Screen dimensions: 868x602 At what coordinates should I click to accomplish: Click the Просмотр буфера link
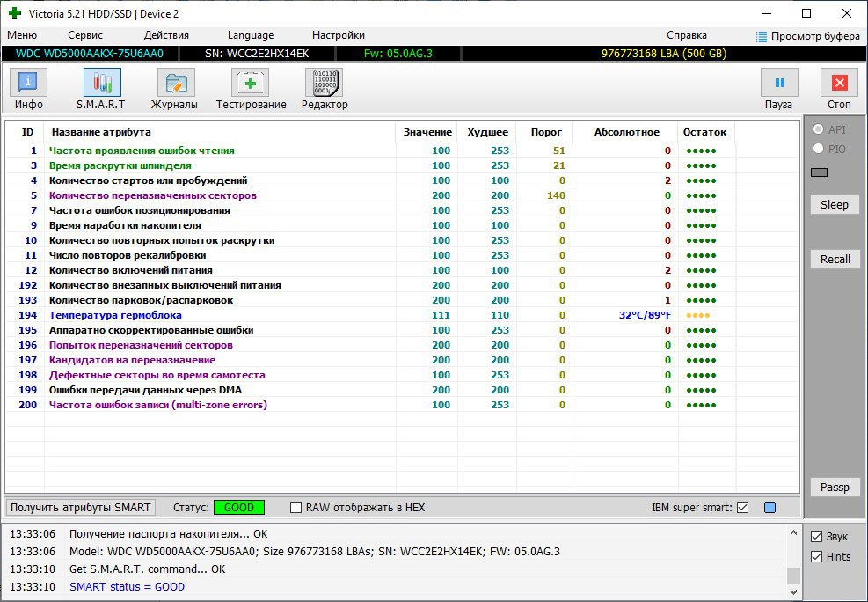click(815, 36)
